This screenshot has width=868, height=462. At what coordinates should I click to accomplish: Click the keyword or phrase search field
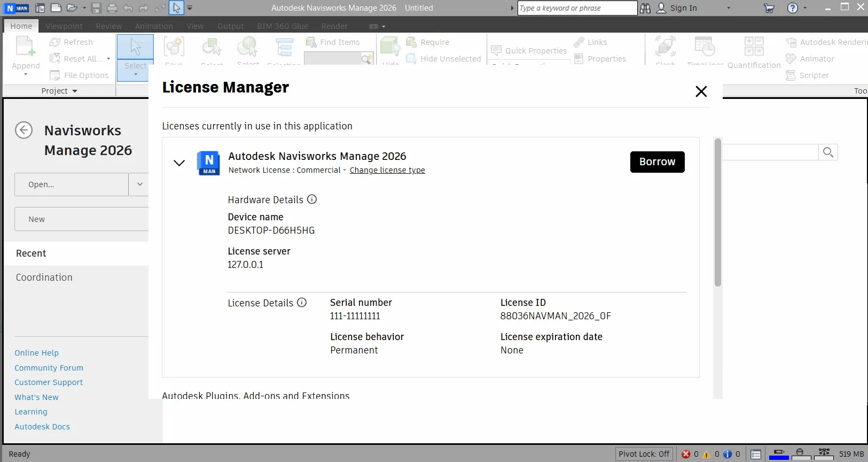click(577, 8)
